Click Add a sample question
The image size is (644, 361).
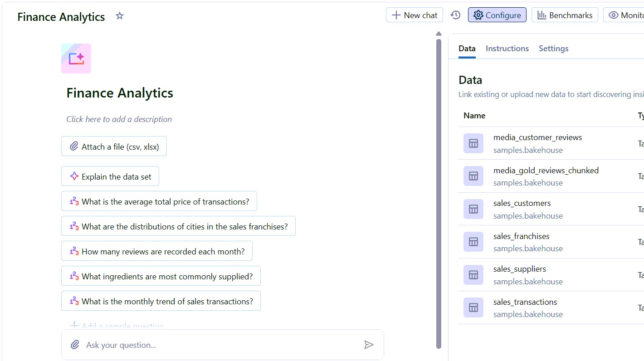tap(116, 325)
